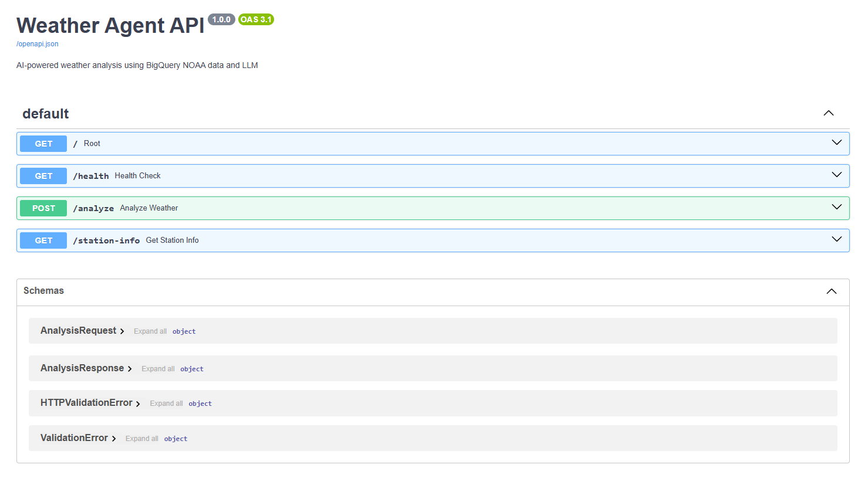Click Expand all for AnalysisRequest
This screenshot has height=495, width=868.
tap(150, 331)
